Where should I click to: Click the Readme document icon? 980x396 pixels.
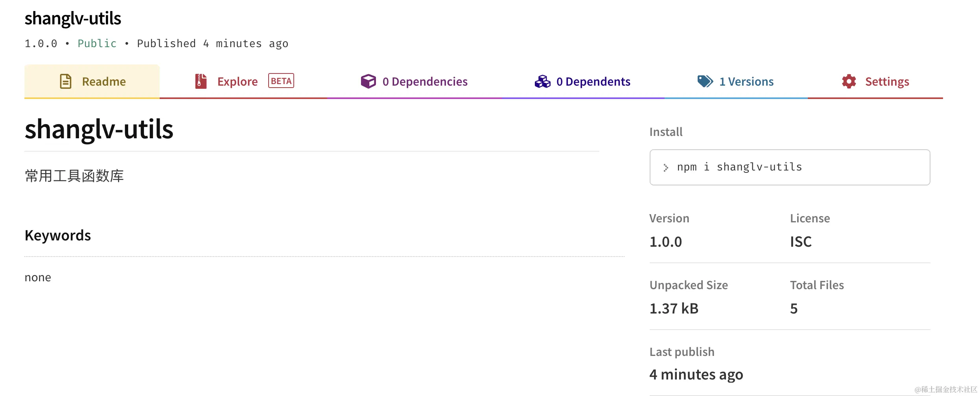66,81
